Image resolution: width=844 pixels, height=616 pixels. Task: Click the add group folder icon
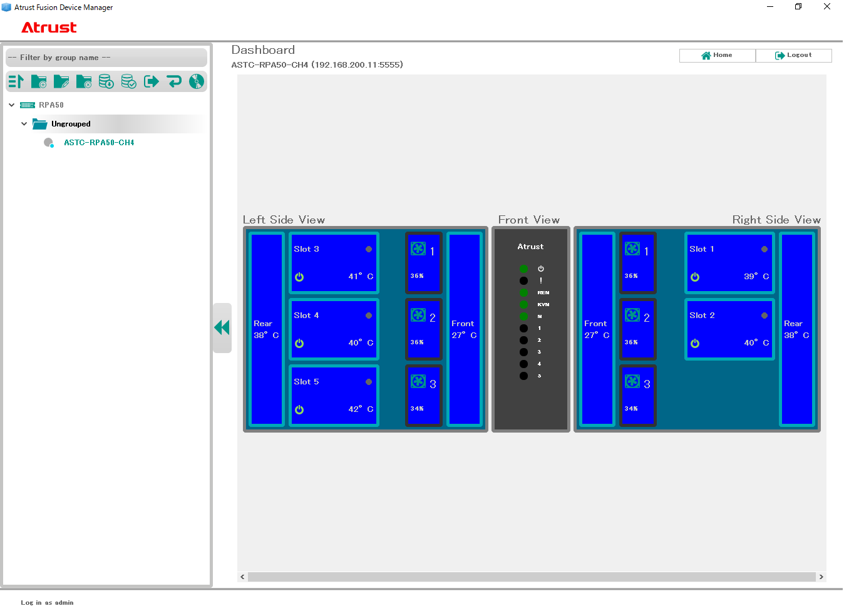[39, 81]
